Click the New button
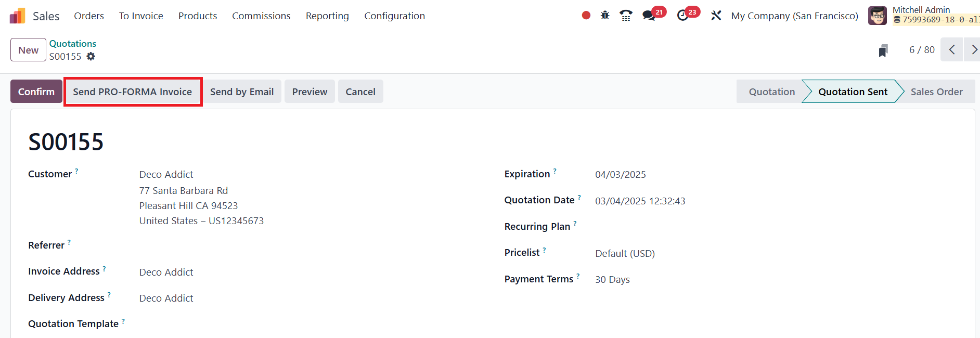The height and width of the screenshot is (338, 980). point(29,50)
